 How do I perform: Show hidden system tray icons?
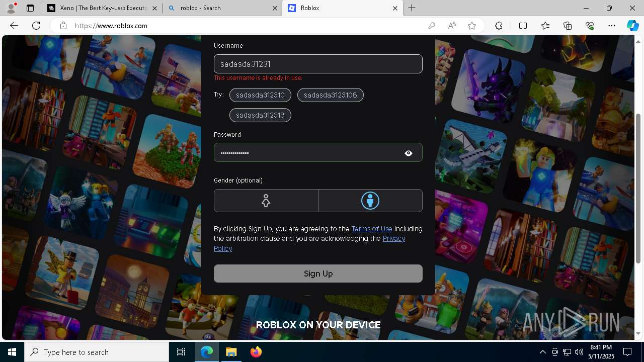pyautogui.click(x=542, y=352)
